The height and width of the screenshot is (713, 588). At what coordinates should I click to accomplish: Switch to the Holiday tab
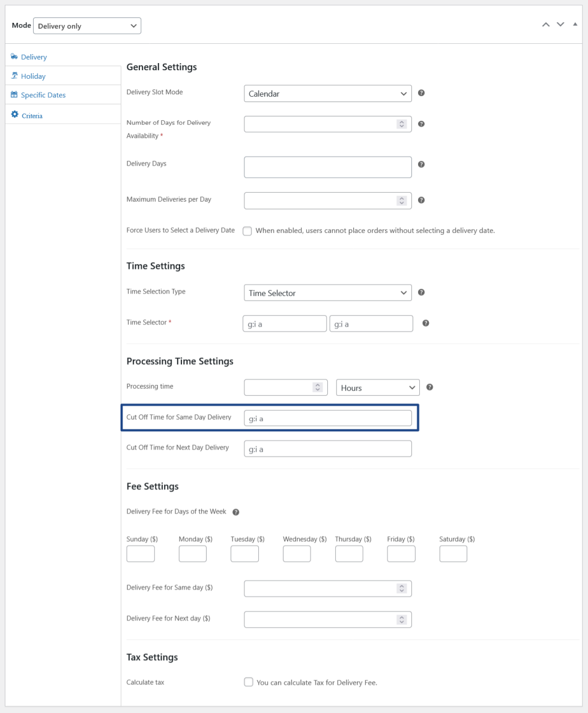coord(33,76)
